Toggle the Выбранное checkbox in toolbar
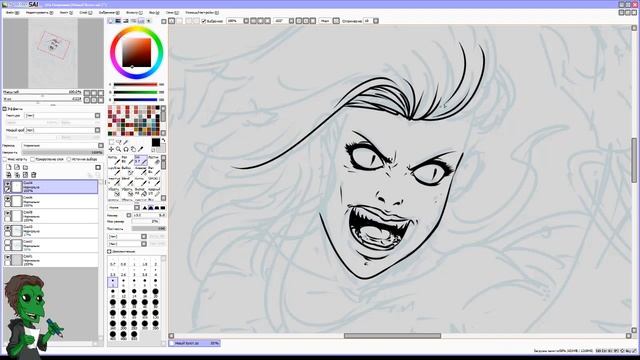Image resolution: width=640 pixels, height=360 pixels. point(204,21)
